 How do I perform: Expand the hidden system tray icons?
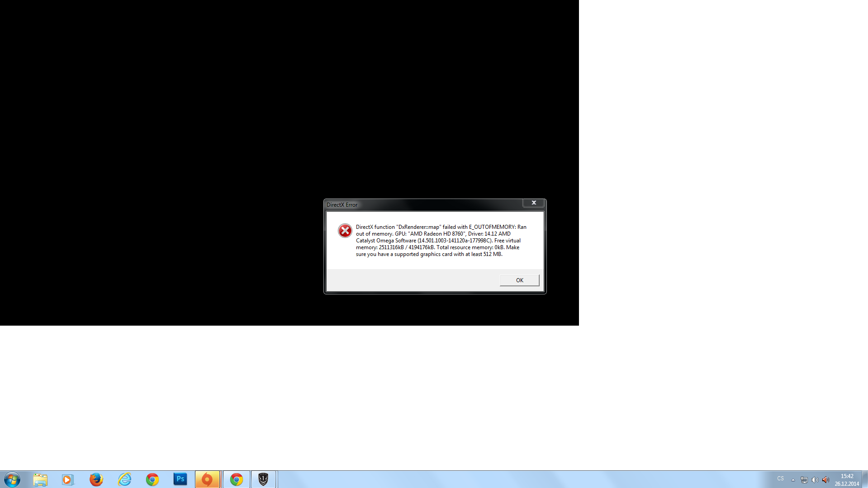point(793,480)
